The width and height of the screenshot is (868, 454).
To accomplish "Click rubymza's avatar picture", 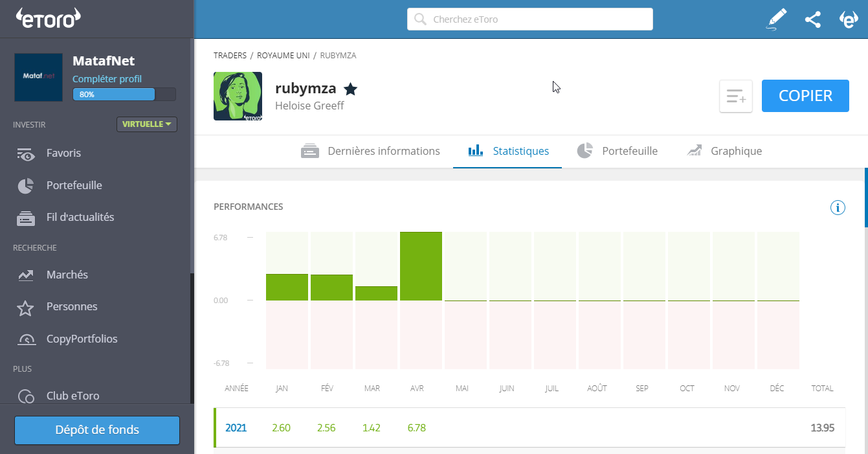I will coord(238,96).
